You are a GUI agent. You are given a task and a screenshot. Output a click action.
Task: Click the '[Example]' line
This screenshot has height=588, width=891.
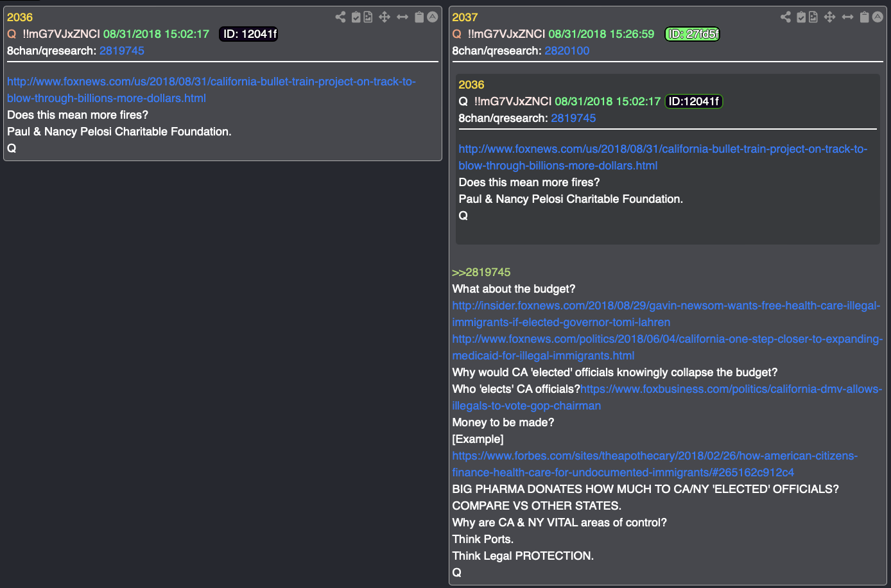click(x=478, y=439)
